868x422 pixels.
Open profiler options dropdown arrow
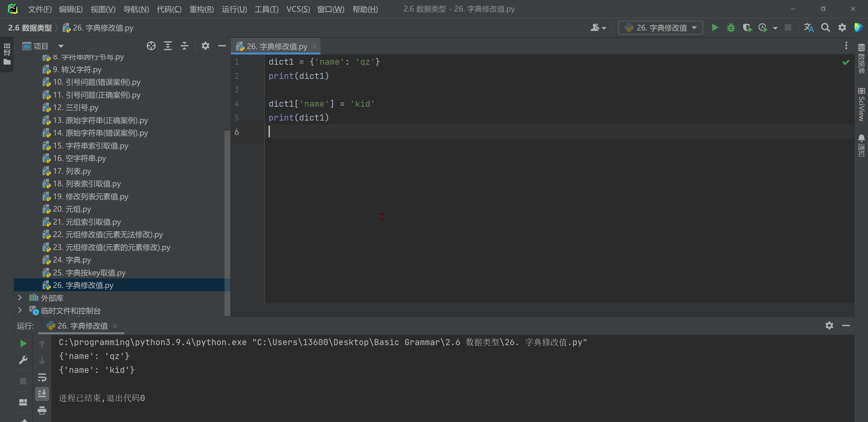pyautogui.click(x=775, y=28)
